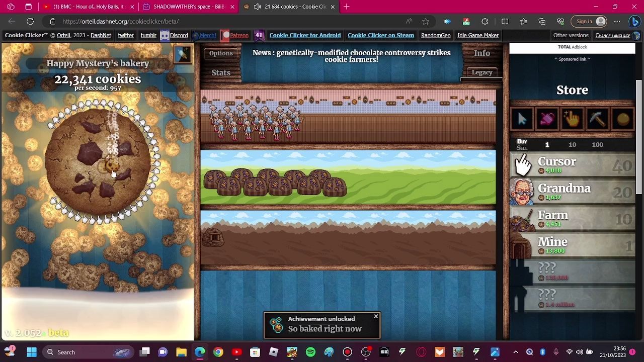Buy the orange hand cursor upgrade
Image resolution: width=644 pixels, height=362 pixels.
tap(572, 119)
